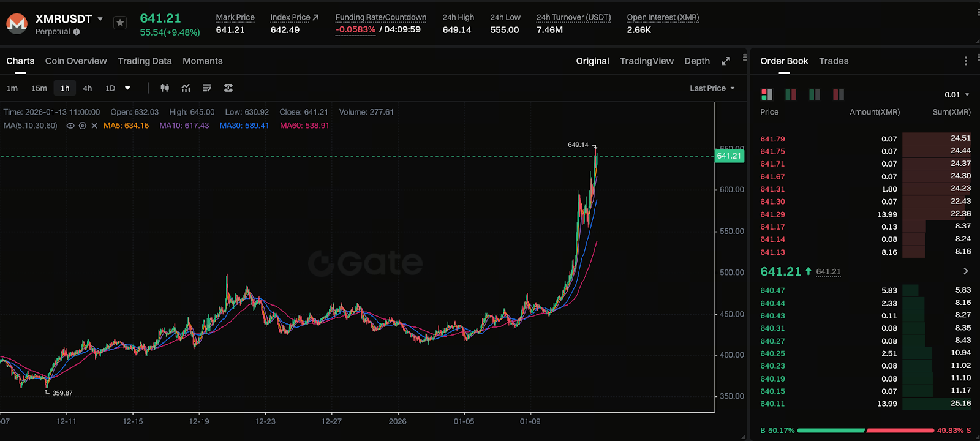The image size is (980, 441).
Task: Click the Mark Price label
Action: [x=235, y=18]
